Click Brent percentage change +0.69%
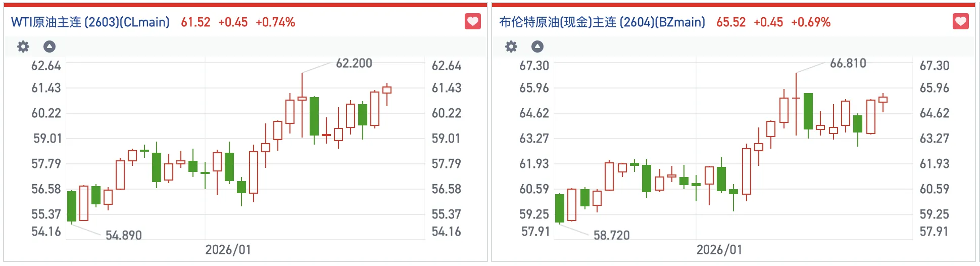This screenshot has height=266, width=980. point(811,22)
